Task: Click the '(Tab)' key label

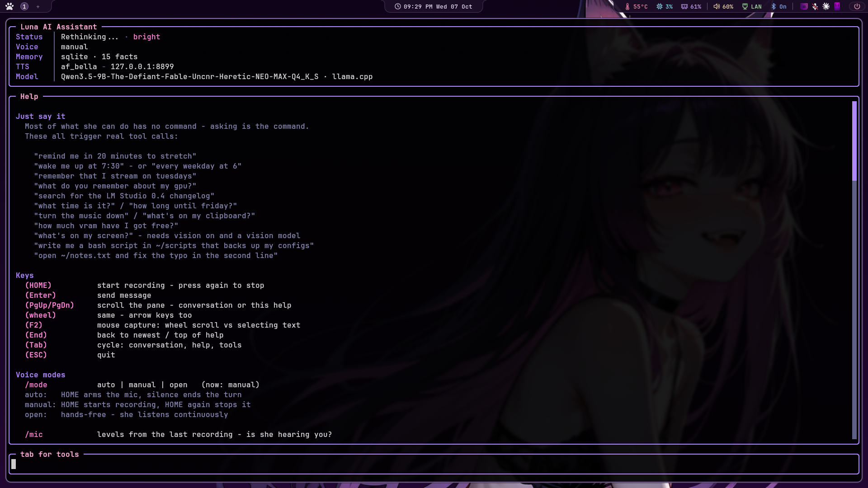Action: click(36, 345)
